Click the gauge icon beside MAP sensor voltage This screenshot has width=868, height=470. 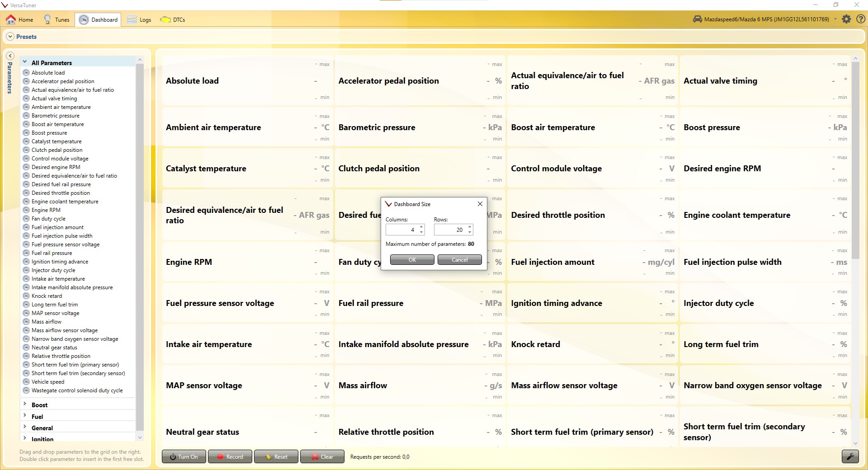coord(26,313)
